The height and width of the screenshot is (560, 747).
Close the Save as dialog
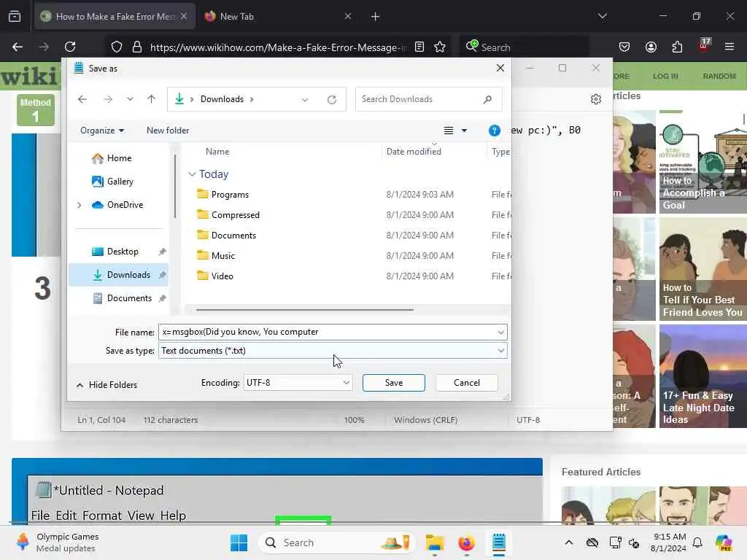pyautogui.click(x=500, y=68)
